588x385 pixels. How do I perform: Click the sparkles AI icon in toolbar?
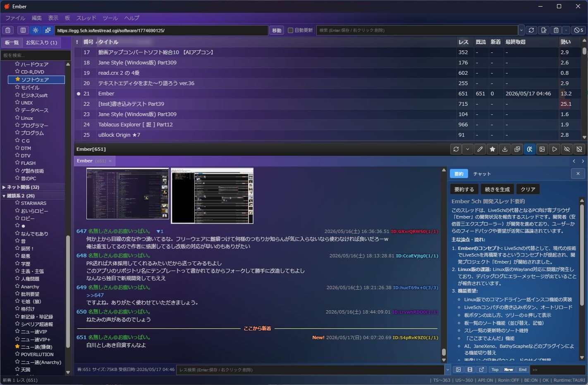pos(48,30)
